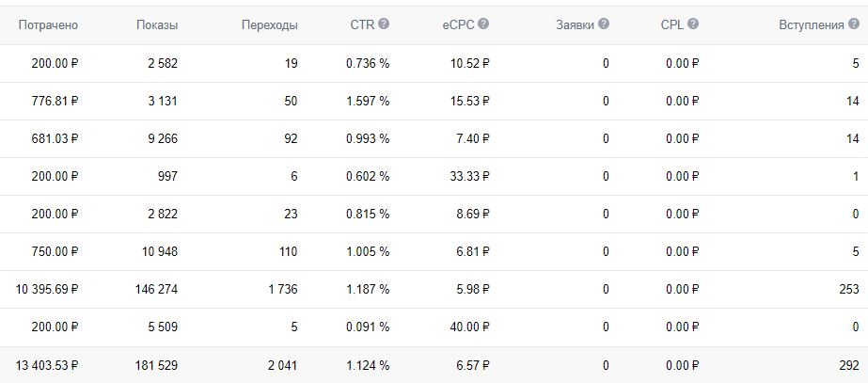The width and height of the screenshot is (868, 383).
Task: Click the CTR column header text
Action: [362, 25]
